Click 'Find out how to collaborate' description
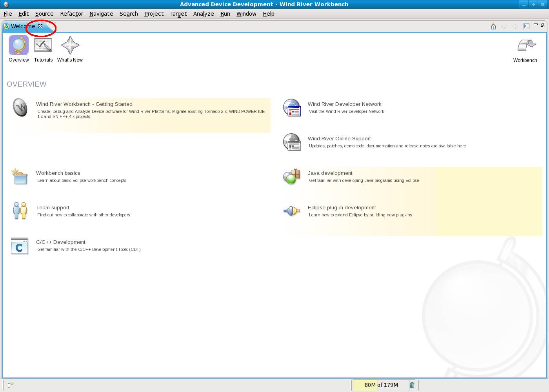Screen dimensions: 549x392 coord(84,215)
